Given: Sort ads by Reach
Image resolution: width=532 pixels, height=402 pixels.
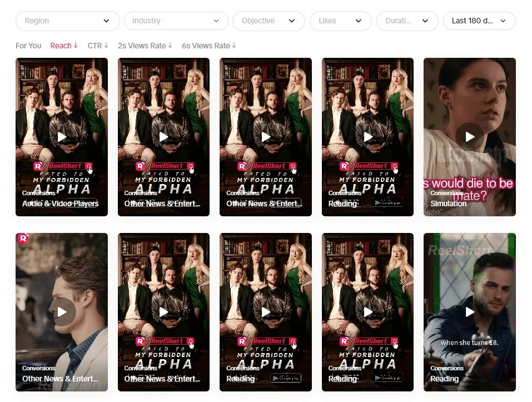Looking at the screenshot, I should pyautogui.click(x=64, y=46).
